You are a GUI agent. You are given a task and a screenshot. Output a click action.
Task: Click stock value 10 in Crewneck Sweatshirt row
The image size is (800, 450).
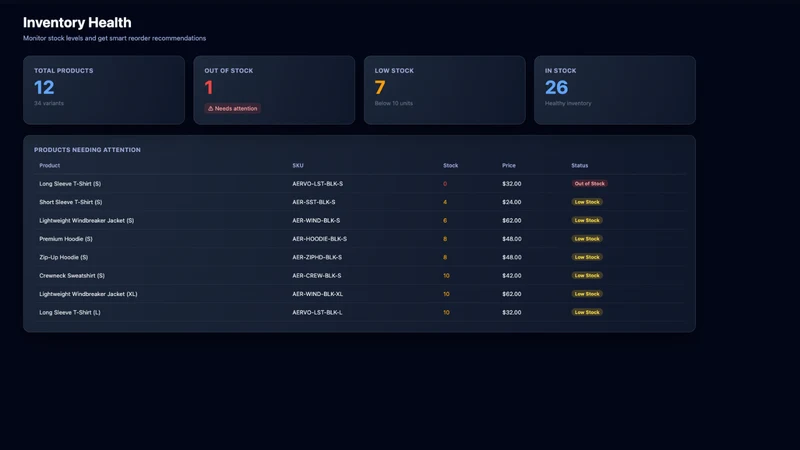tap(446, 276)
